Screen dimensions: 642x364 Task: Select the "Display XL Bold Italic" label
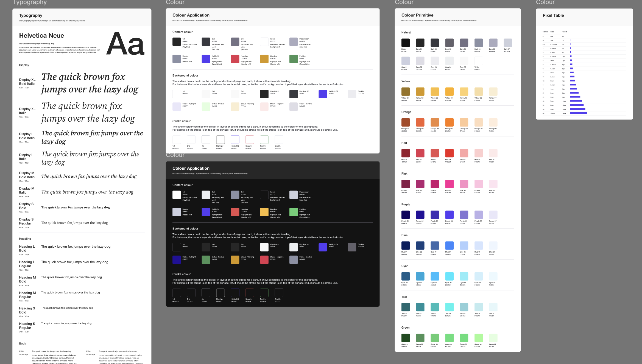click(x=27, y=82)
